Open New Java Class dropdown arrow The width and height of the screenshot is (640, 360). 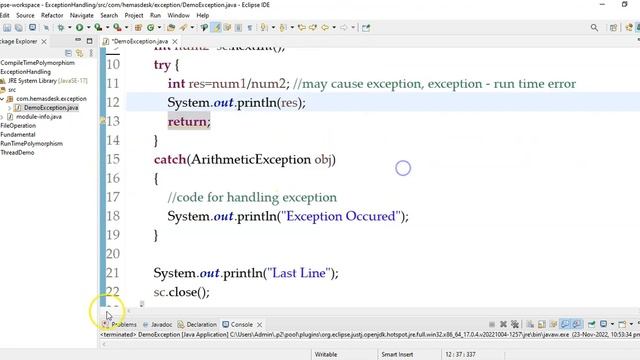click(x=160, y=28)
